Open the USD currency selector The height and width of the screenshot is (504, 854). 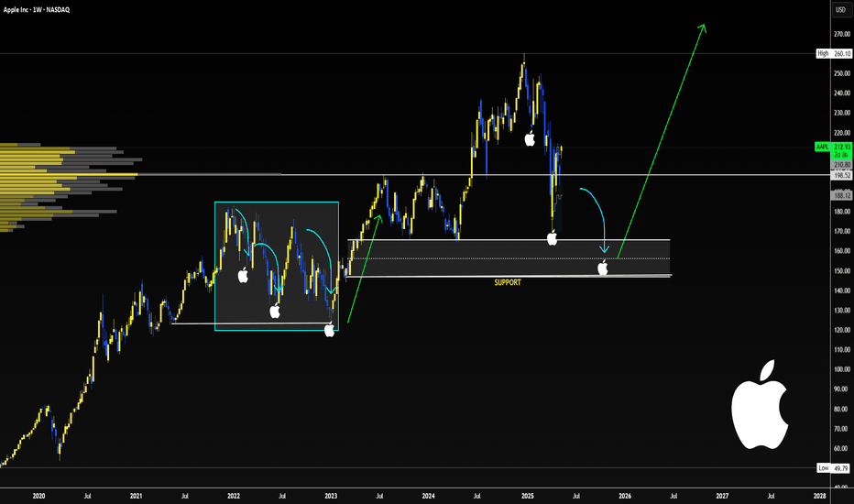841,10
